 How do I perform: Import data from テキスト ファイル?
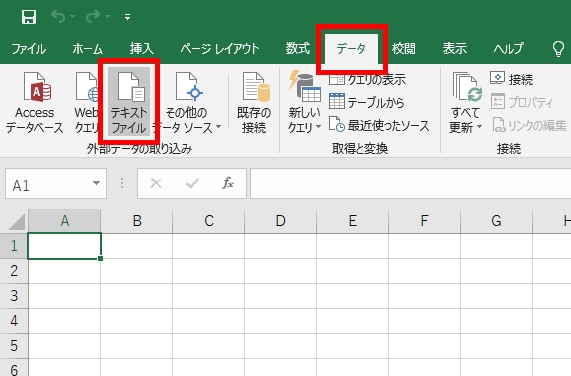(x=129, y=102)
